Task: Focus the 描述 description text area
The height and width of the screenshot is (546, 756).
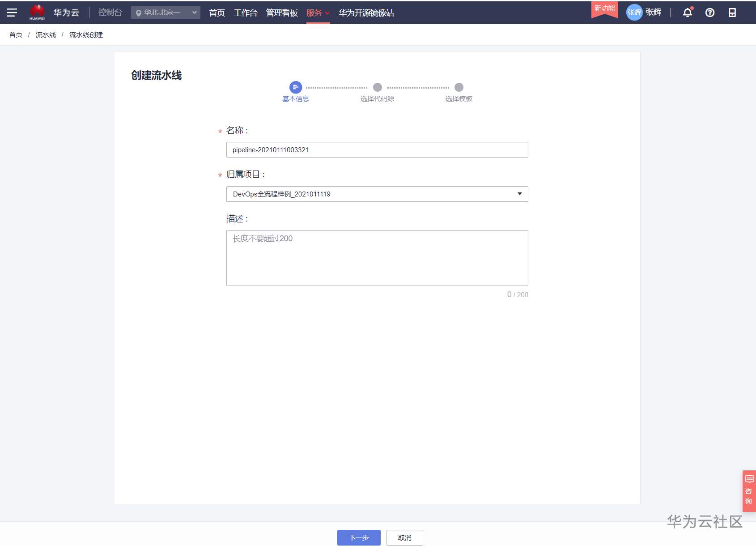Action: coord(377,258)
